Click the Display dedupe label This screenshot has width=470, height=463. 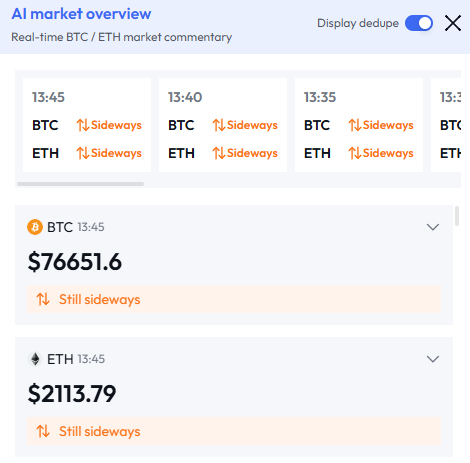click(x=358, y=23)
